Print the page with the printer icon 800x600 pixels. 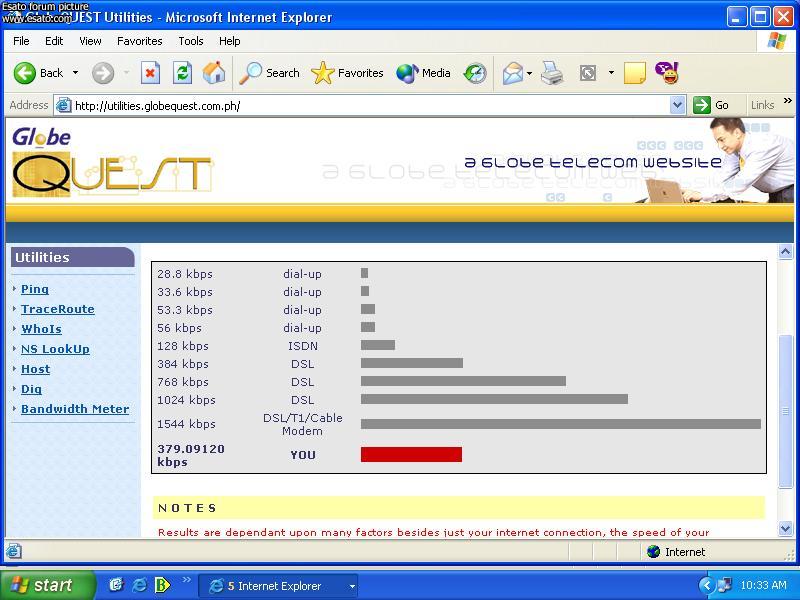(552, 73)
